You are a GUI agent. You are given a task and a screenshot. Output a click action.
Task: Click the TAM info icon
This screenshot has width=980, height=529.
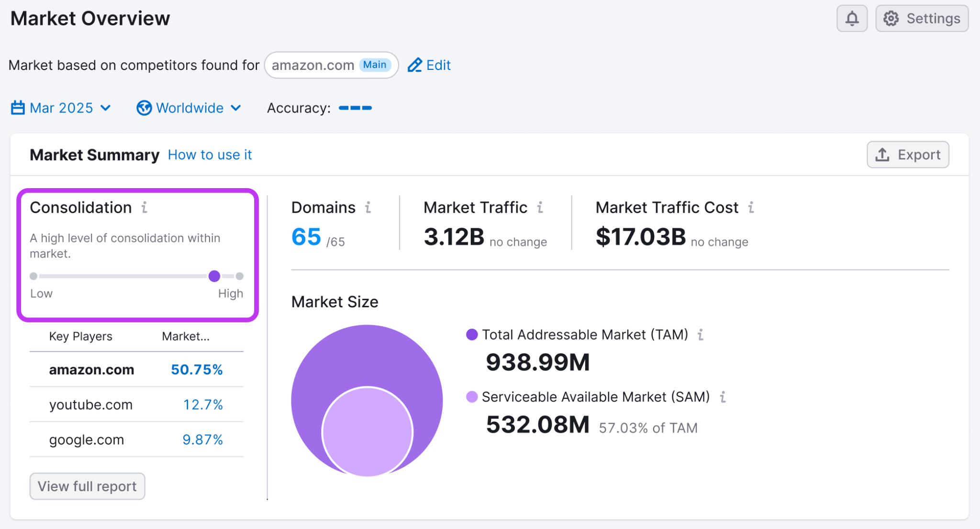click(x=701, y=335)
